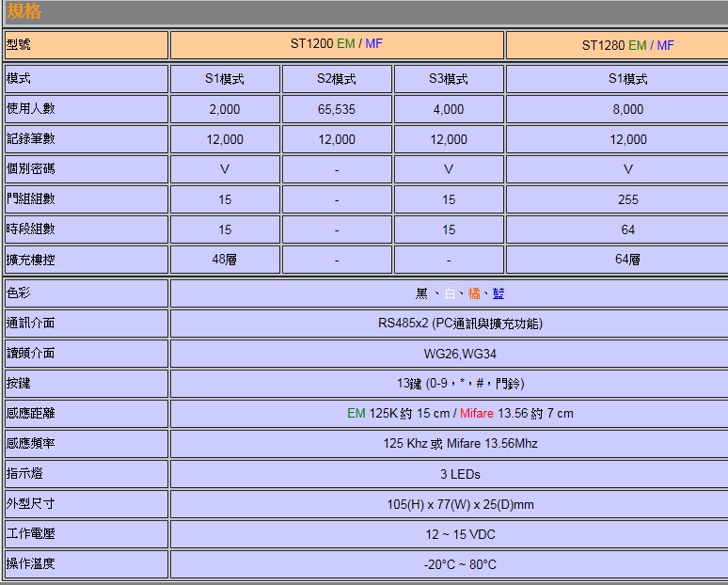Screen dimensions: 728x585
Task: Click the 12 ~ 15 VDC voltage value
Action: coord(460,534)
